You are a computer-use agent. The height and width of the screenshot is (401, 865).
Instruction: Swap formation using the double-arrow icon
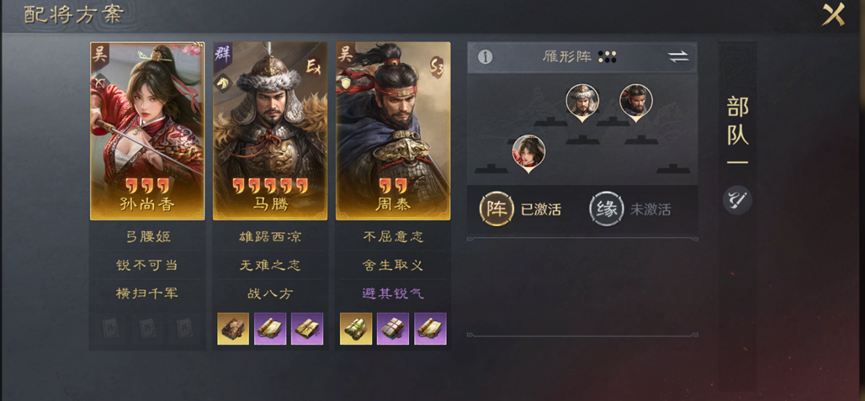[678, 57]
